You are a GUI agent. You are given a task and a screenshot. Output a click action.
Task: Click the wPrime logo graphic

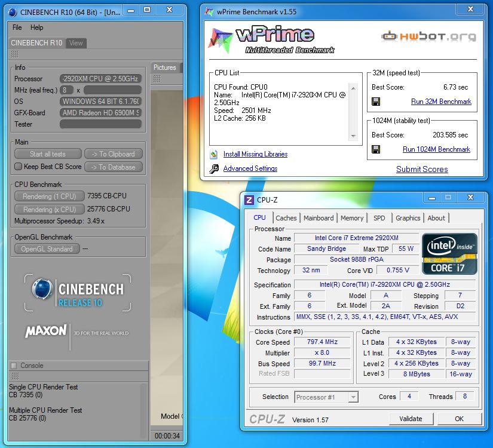click(x=271, y=40)
